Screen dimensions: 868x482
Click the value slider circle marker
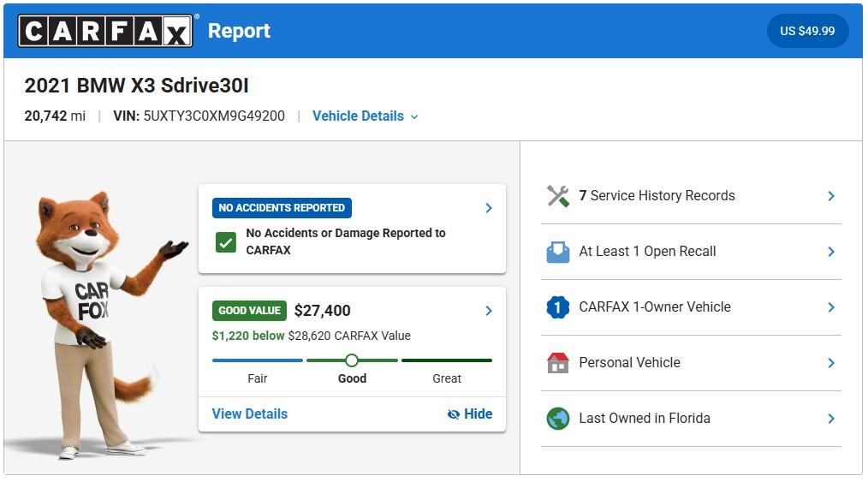(x=352, y=360)
